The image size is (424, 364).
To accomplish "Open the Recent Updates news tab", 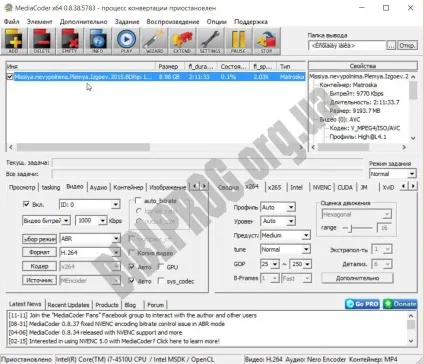I will 68,305.
